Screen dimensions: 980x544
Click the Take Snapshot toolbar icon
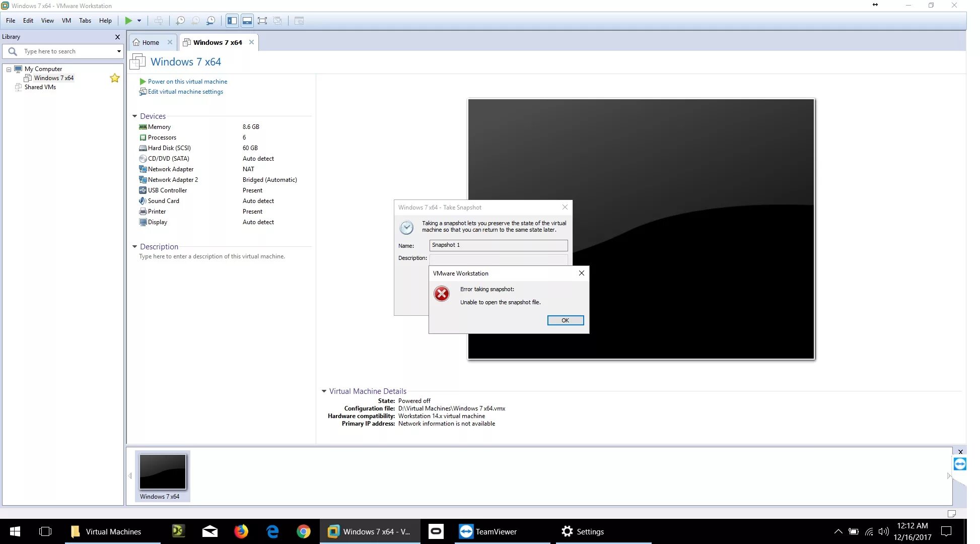click(180, 21)
